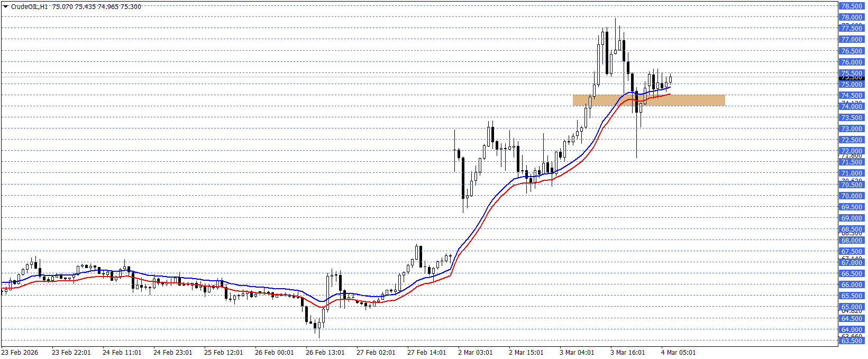Click the 71.000 price axis label
The image size is (868, 359).
pos(852,173)
